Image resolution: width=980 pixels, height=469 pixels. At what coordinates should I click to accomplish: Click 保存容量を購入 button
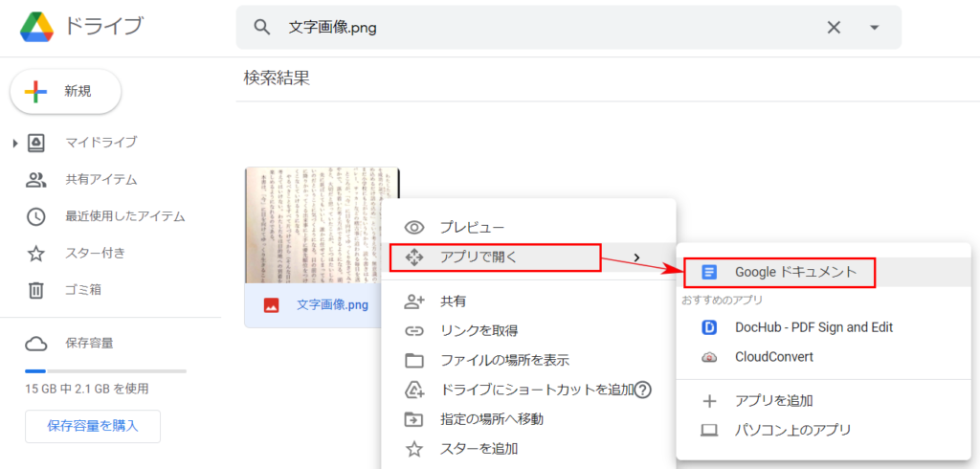(93, 427)
